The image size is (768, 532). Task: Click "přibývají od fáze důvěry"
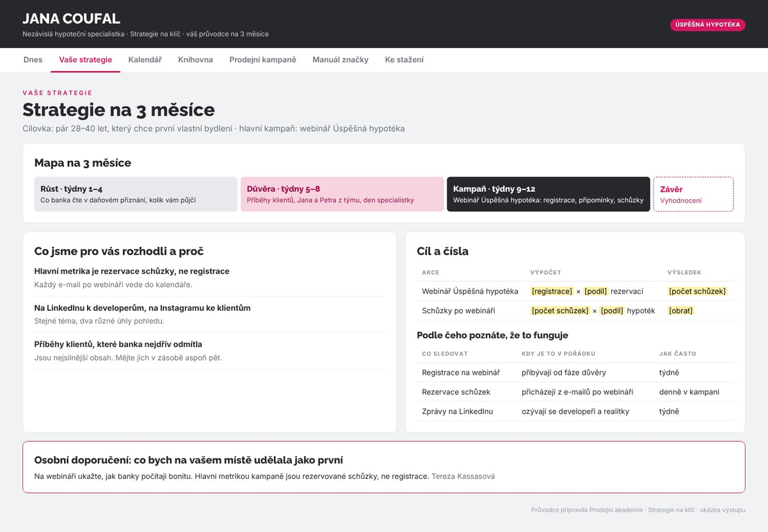(x=564, y=373)
